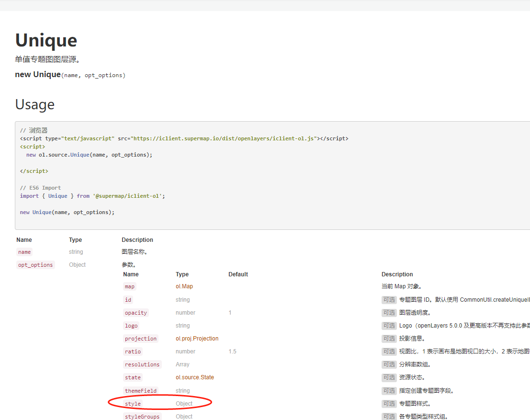This screenshot has width=530, height=420.
Task: Click "number" type in the opacity row
Action: coord(186,313)
